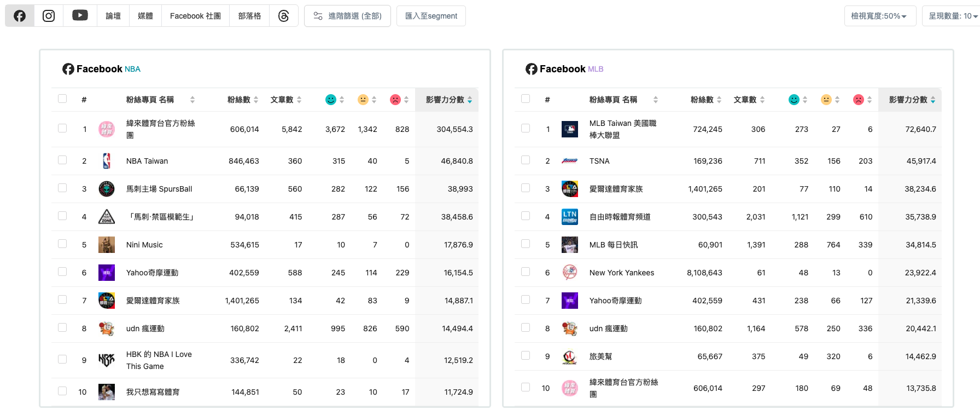Screen dimensions: 980x415
Task: Open the 馬刺主場 SpursBall page avatar
Action: tap(107, 189)
